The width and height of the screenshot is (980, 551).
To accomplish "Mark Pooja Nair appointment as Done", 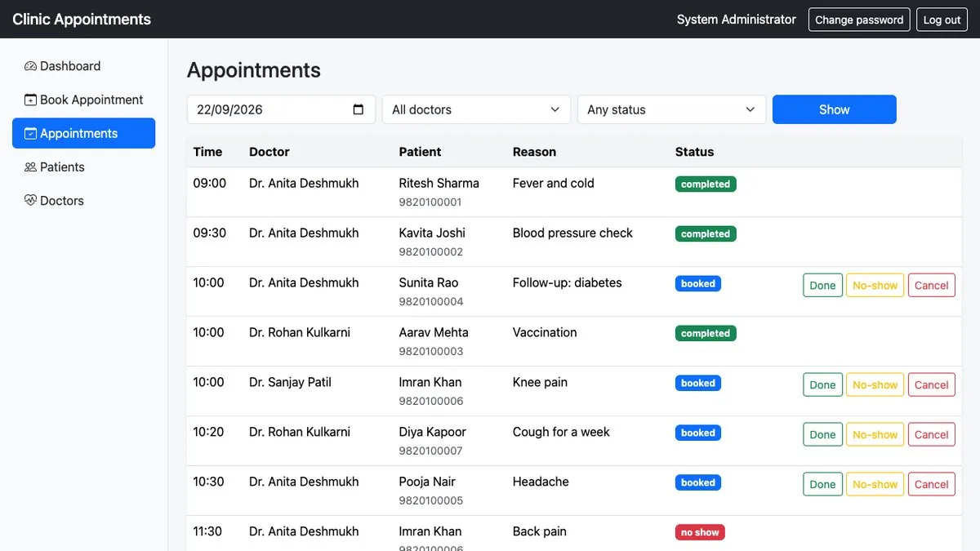I will pyautogui.click(x=822, y=484).
